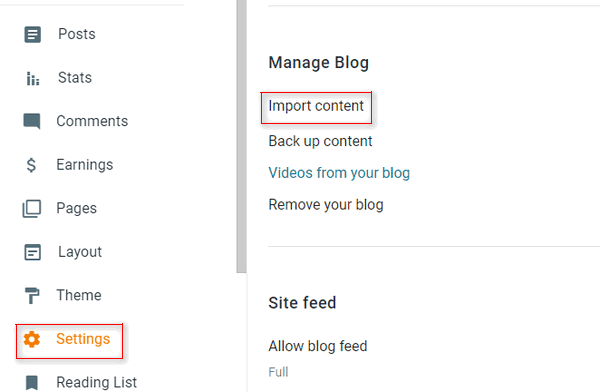The image size is (600, 392).
Task: Click the Theme paint roller icon
Action: point(32,296)
